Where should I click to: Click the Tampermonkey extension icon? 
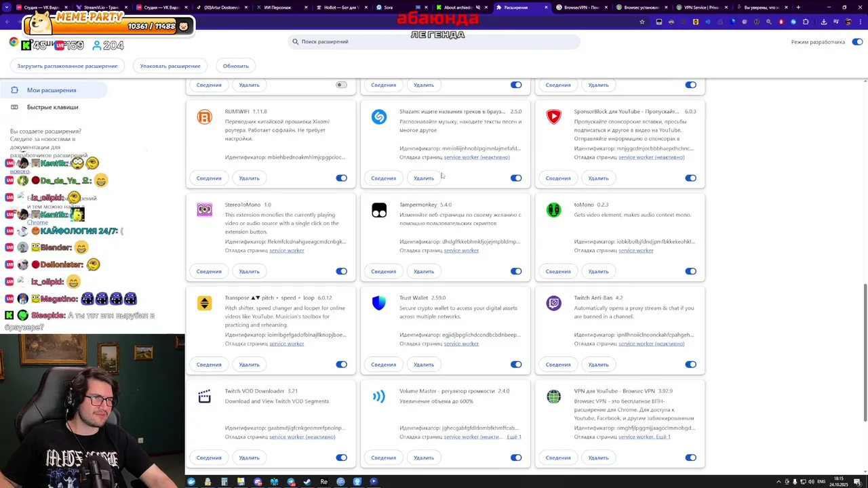coord(379,210)
